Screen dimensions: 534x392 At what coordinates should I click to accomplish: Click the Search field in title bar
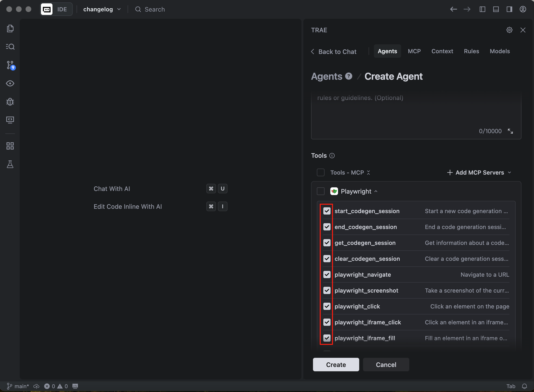tap(155, 9)
